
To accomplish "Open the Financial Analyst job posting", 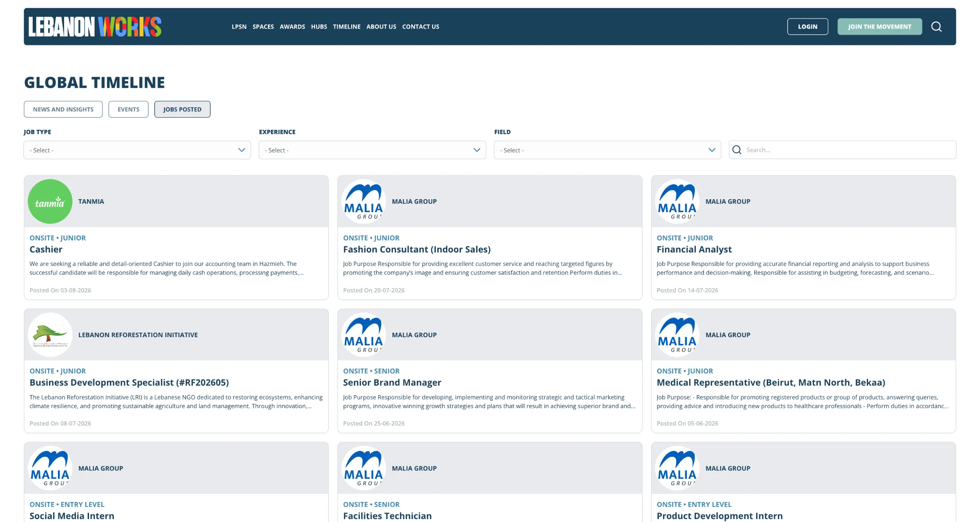I will point(694,249).
